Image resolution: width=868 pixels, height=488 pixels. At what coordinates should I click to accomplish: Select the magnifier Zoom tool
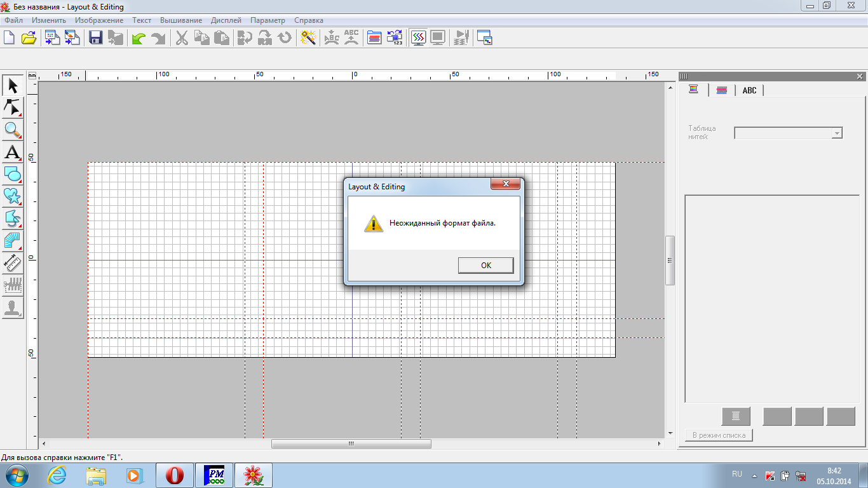click(13, 130)
